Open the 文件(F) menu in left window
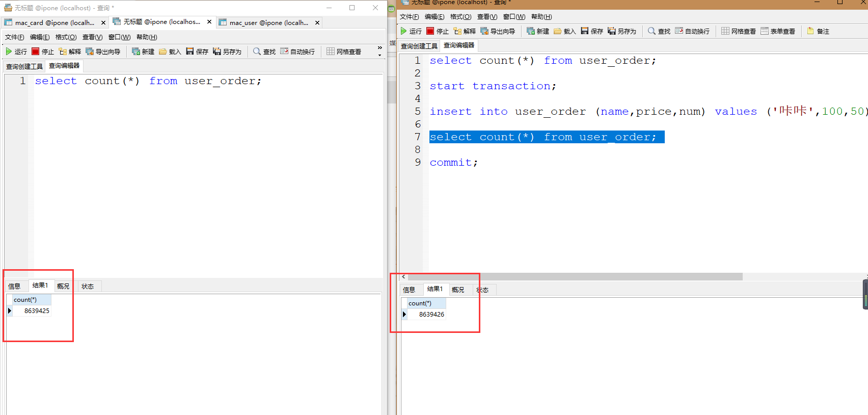 [15, 37]
